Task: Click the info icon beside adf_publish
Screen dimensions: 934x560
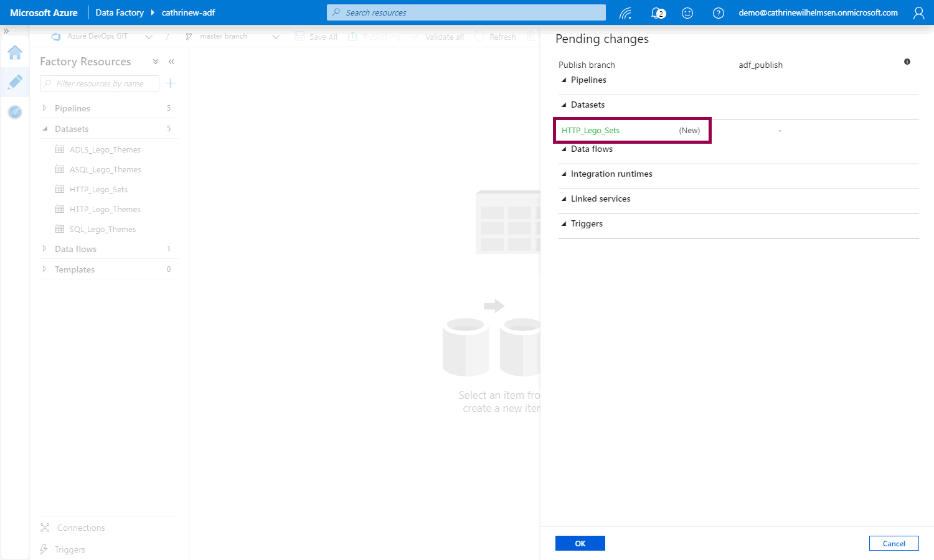Action: (907, 62)
